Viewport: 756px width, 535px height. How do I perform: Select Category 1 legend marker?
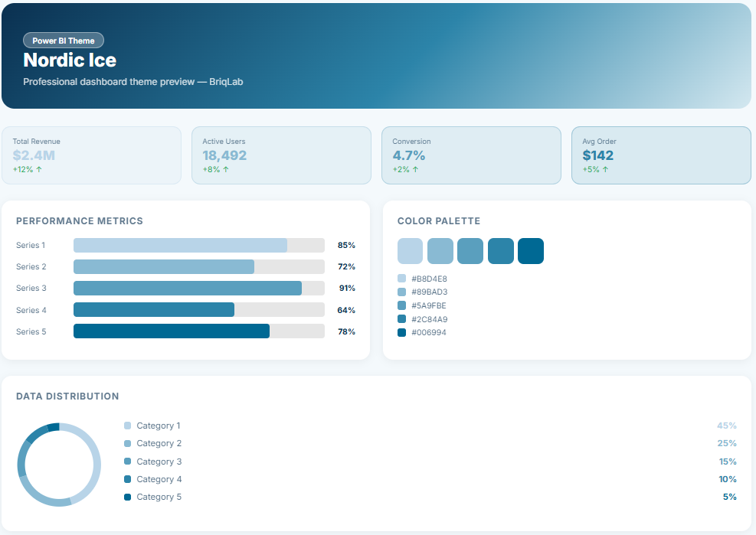pyautogui.click(x=128, y=426)
